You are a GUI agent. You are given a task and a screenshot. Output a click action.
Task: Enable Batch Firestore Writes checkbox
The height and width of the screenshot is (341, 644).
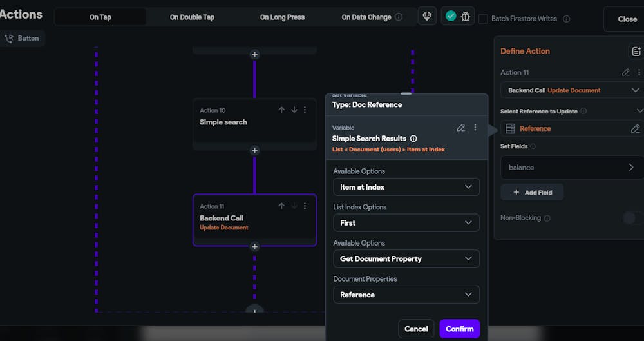[483, 19]
